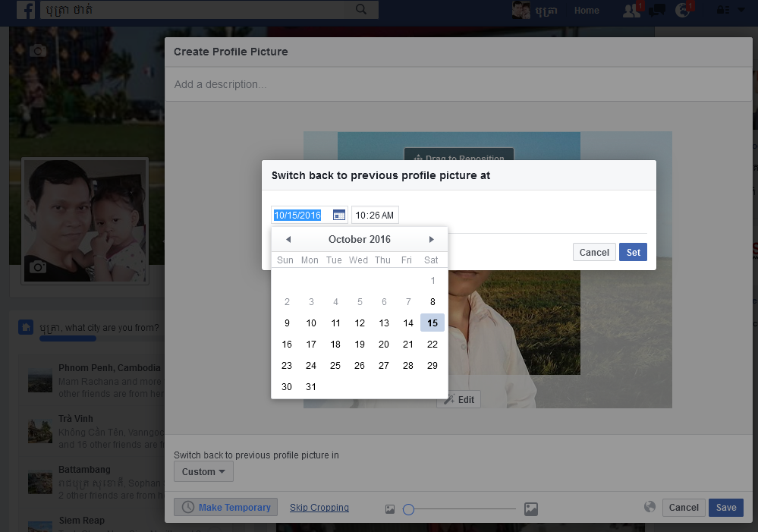
Task: Select October 16 in calendar
Action: (x=287, y=345)
